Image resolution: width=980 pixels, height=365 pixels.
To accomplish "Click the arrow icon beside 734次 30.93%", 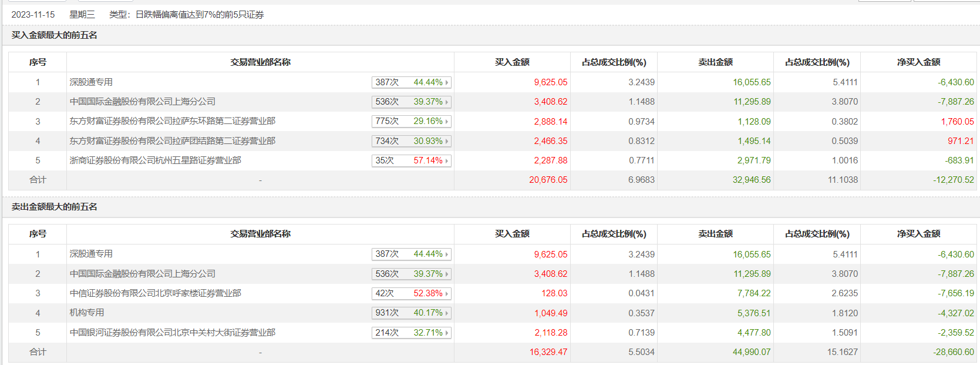I will [x=447, y=141].
